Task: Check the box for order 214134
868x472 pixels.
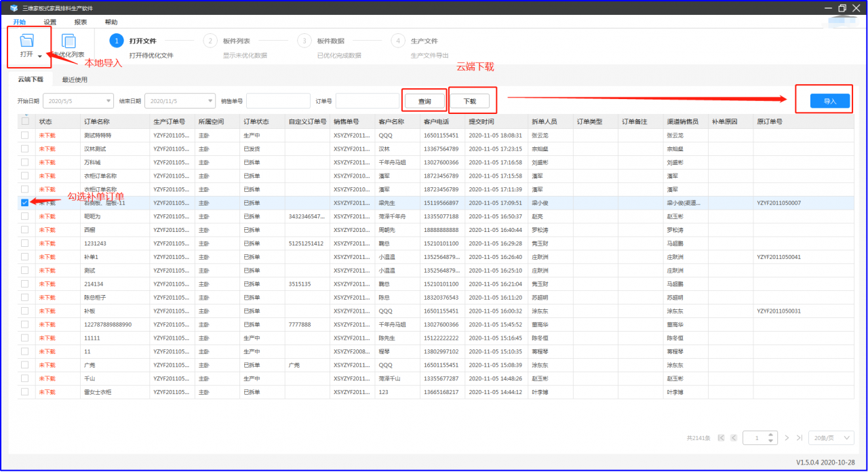Action: [25, 284]
